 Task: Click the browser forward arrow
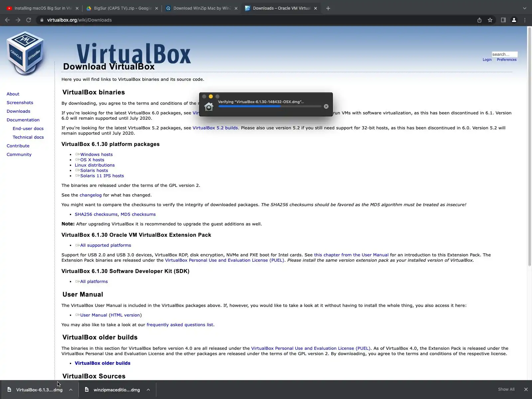tap(18, 20)
